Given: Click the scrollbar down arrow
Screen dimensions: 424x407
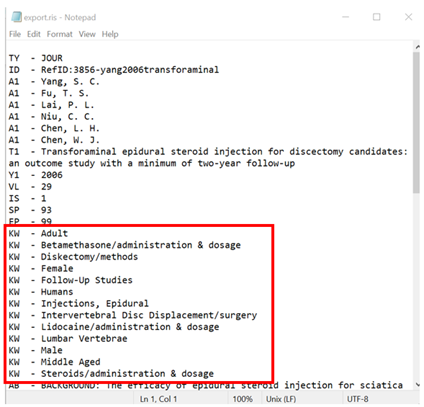Looking at the screenshot, I should click(417, 385).
